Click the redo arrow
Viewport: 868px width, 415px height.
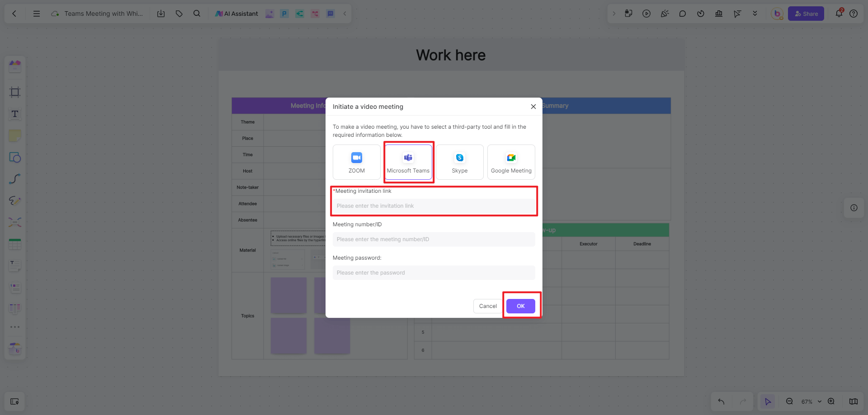coord(743,401)
